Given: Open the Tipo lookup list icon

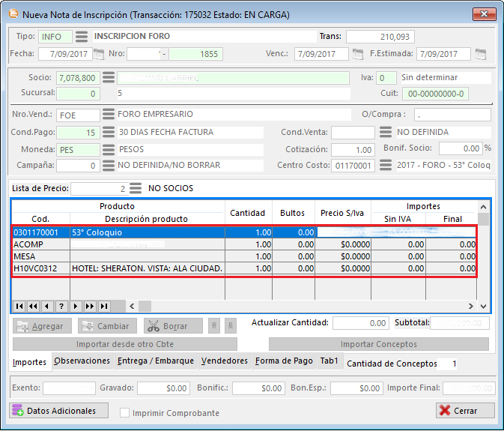Looking at the screenshot, I should tap(82, 37).
